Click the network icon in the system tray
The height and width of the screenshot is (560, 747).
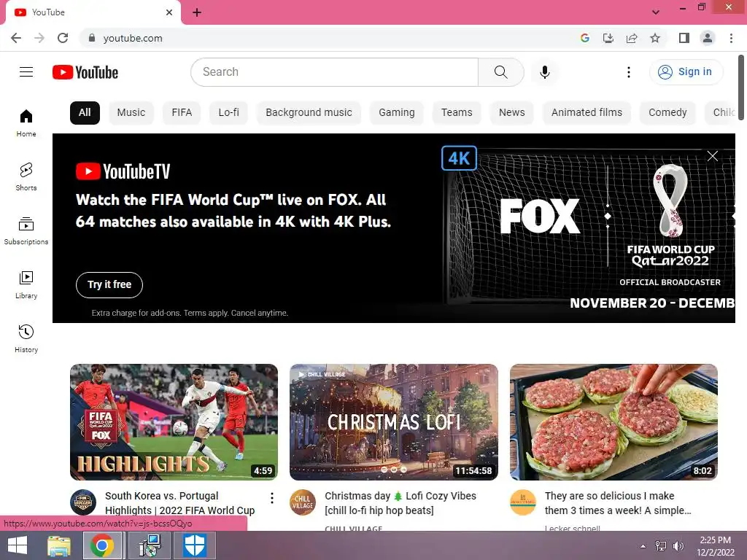coord(660,546)
